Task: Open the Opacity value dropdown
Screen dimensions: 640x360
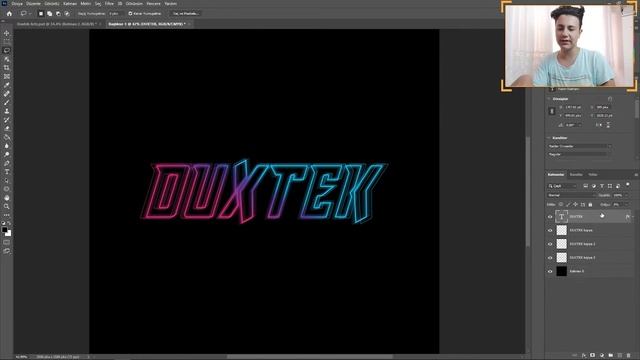Action: coord(628,196)
